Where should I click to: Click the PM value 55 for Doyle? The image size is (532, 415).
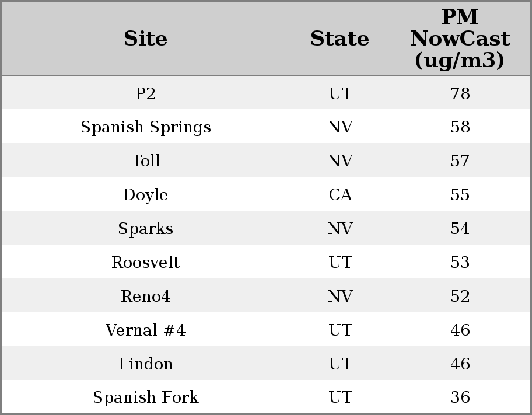pyautogui.click(x=460, y=195)
